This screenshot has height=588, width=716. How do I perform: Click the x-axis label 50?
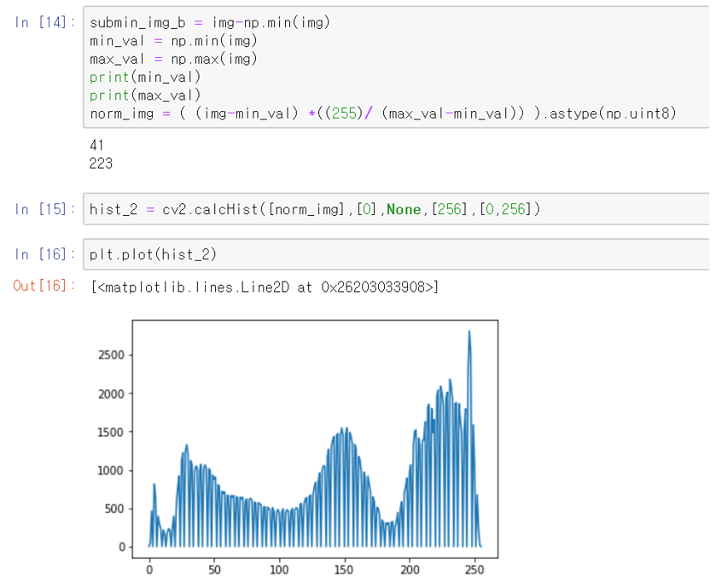click(214, 570)
